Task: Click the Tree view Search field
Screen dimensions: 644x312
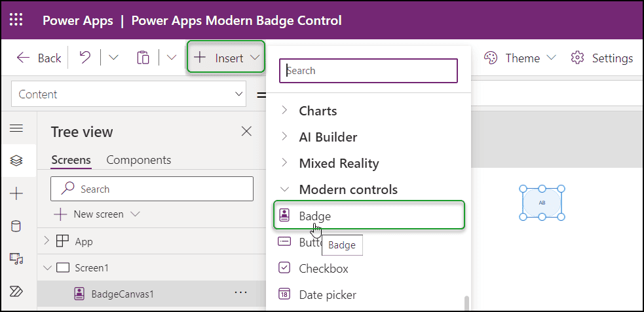Action: (x=152, y=189)
